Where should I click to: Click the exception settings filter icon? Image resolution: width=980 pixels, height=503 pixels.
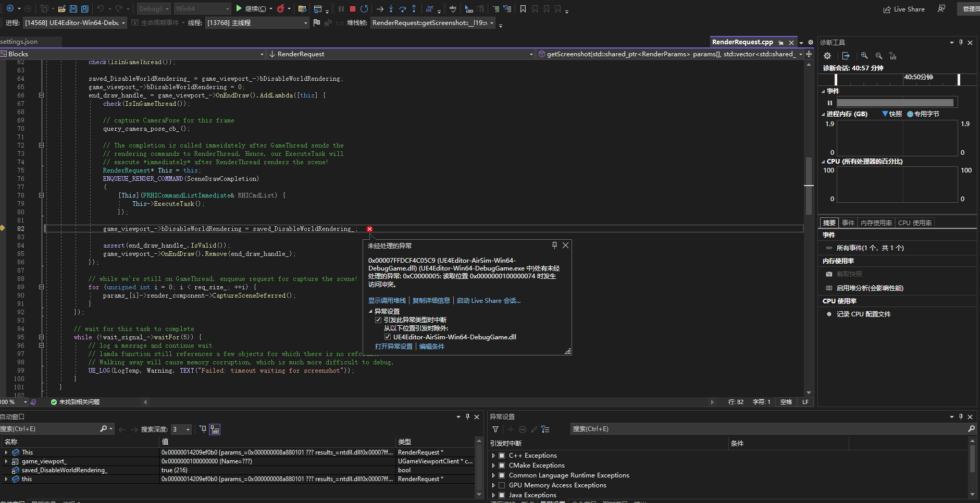pos(495,430)
